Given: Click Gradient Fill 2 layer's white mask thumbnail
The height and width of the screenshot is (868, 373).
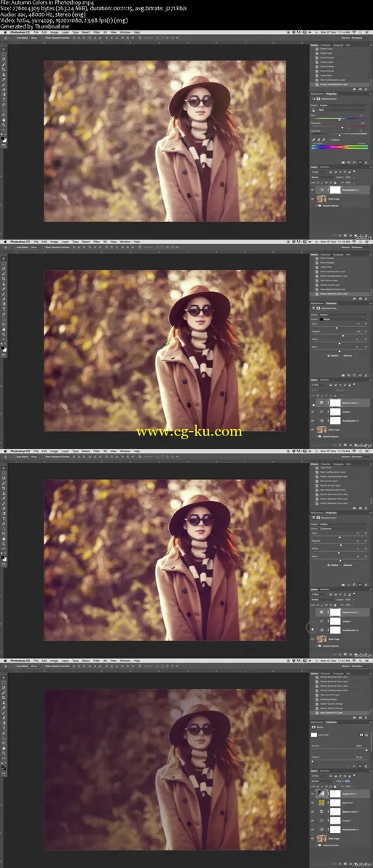Looking at the screenshot, I should click(x=335, y=794).
